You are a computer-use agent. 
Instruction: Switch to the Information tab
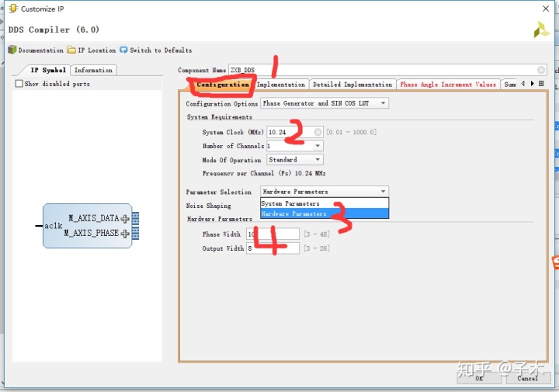click(x=93, y=70)
